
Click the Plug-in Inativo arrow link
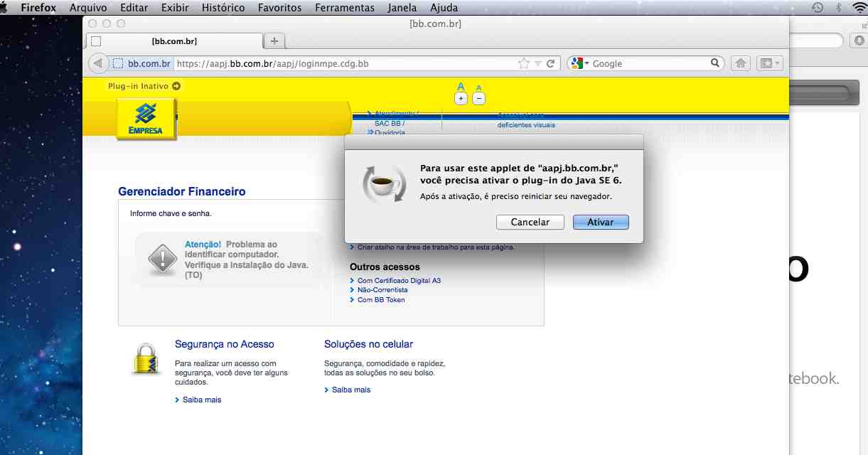(144, 86)
